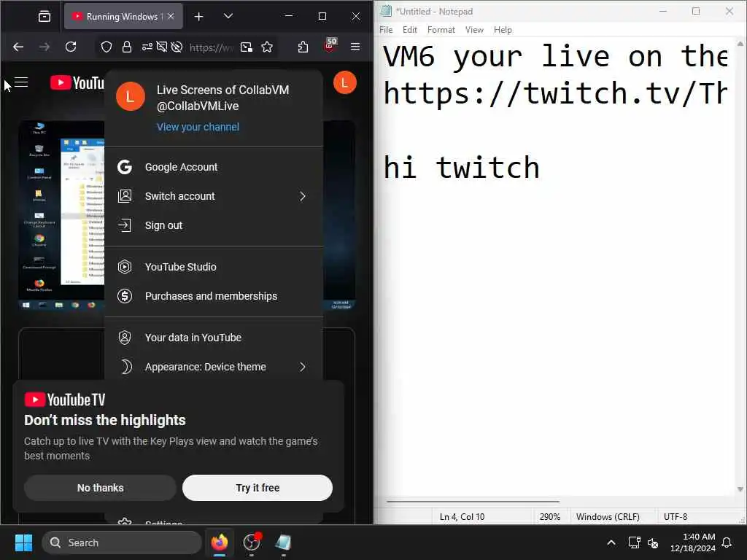Open site permissions icon in address bar

[x=147, y=47]
